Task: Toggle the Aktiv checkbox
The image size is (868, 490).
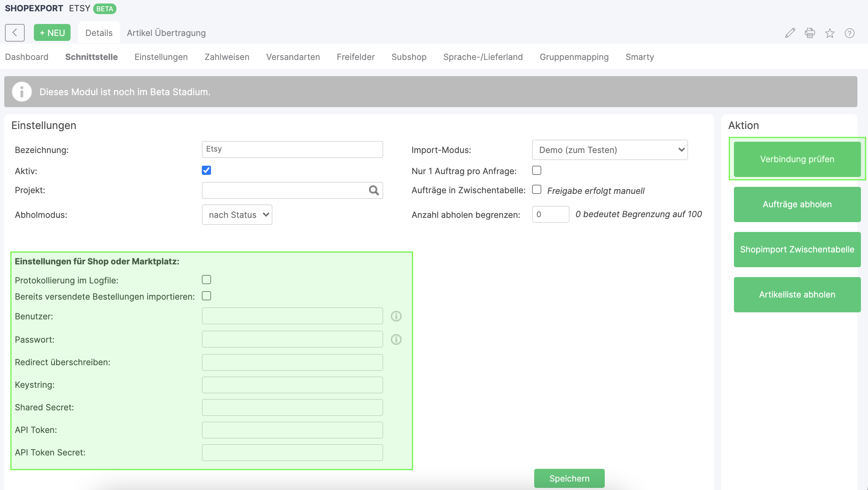Action: (206, 170)
